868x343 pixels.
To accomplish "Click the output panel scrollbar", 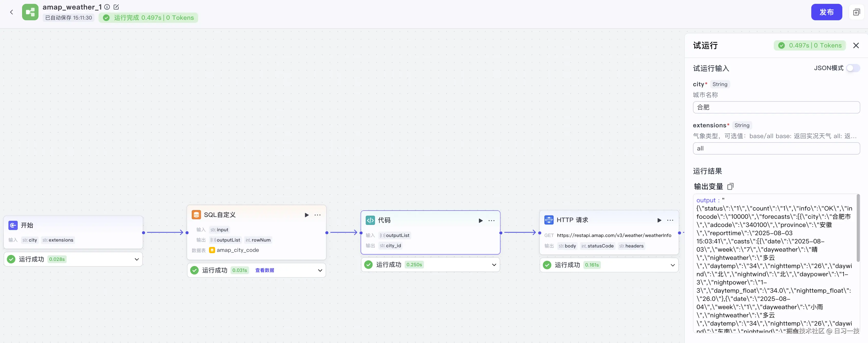I will 858,227.
